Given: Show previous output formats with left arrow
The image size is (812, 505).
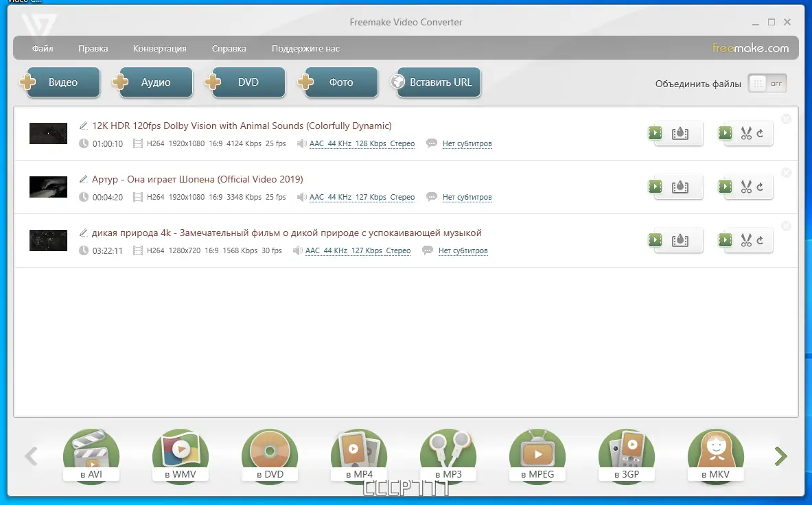Looking at the screenshot, I should [31, 456].
